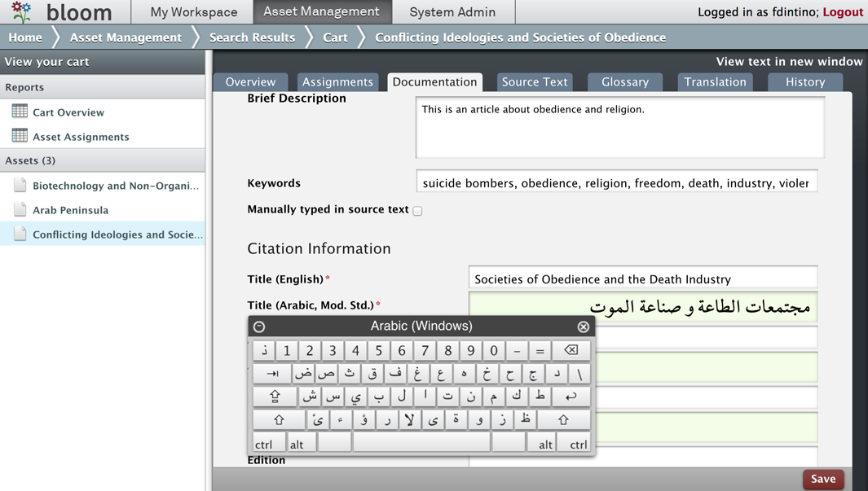Open Cart Overview report
Image resolution: width=868 pixels, height=491 pixels.
tap(68, 112)
